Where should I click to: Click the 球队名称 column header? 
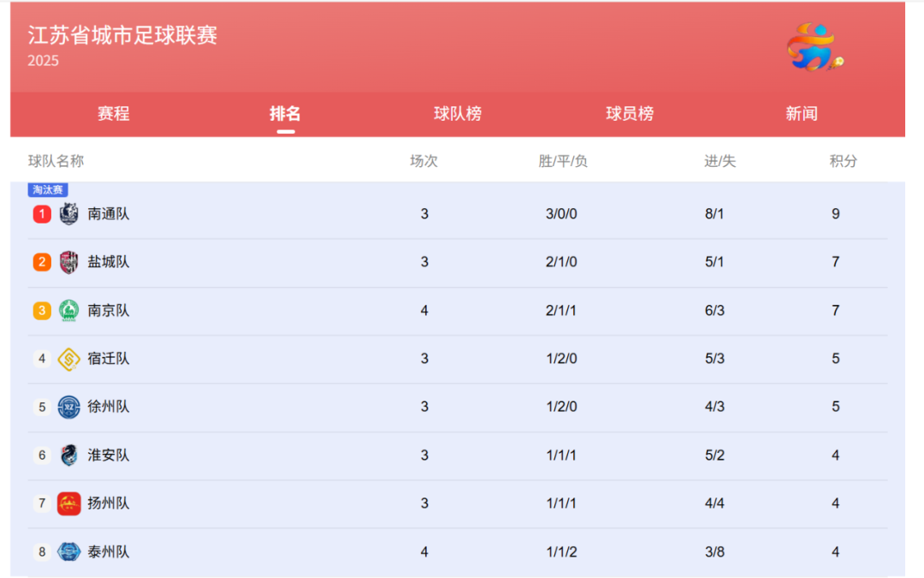(56, 161)
